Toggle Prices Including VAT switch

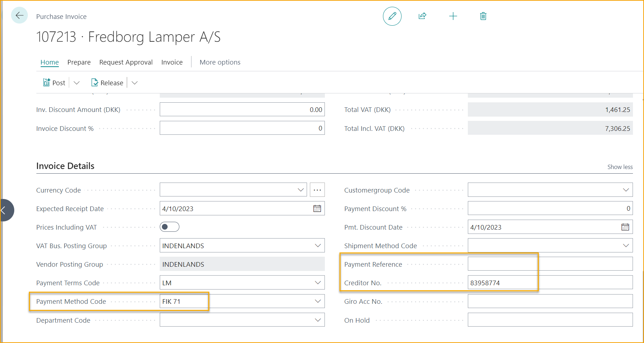[169, 227]
